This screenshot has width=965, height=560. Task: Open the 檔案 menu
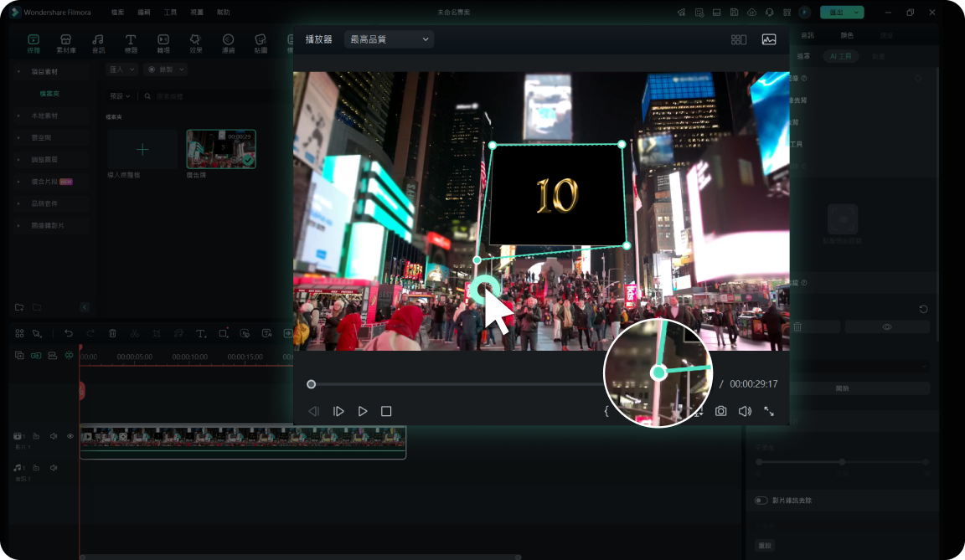pos(118,13)
